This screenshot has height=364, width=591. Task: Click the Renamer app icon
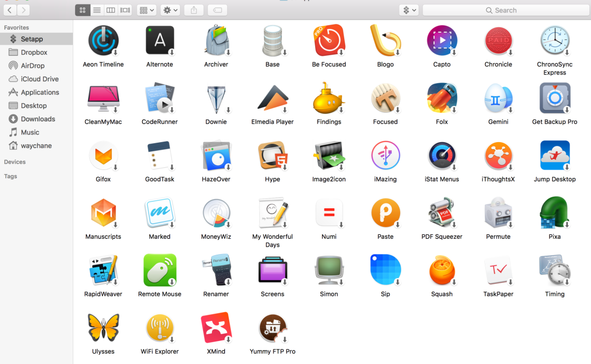click(216, 270)
